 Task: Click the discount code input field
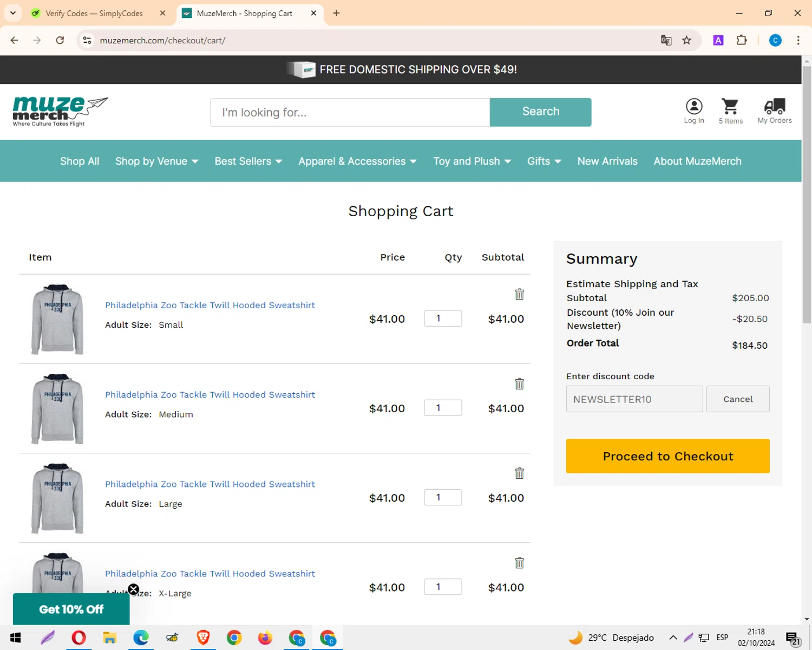(634, 399)
